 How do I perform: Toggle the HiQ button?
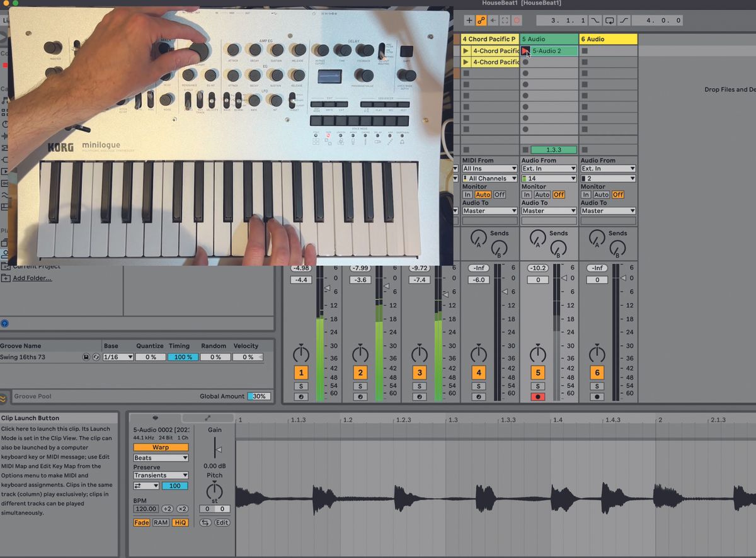[180, 523]
